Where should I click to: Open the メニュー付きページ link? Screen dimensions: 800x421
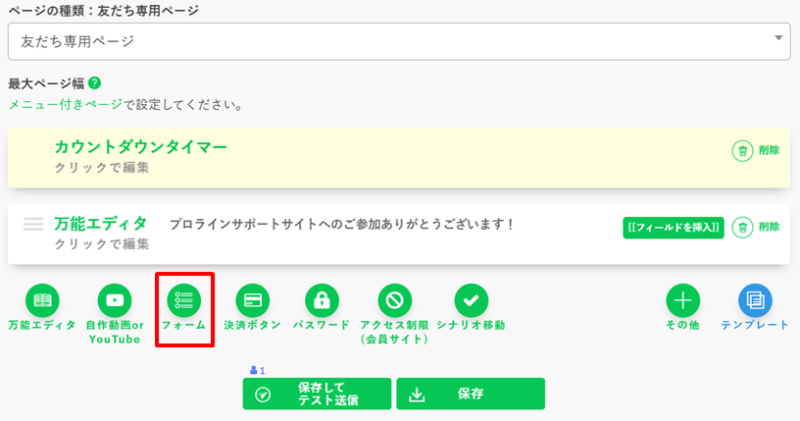66,104
